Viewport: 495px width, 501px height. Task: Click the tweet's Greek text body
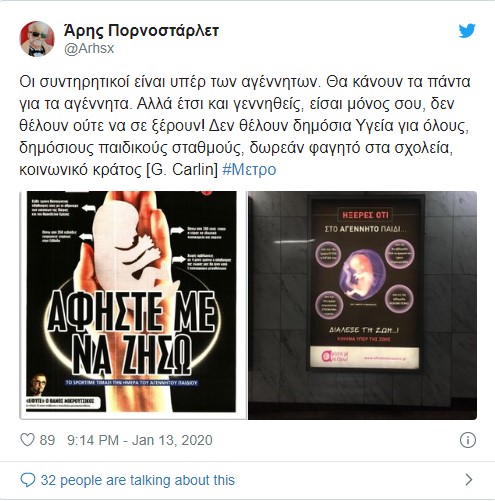(244, 126)
